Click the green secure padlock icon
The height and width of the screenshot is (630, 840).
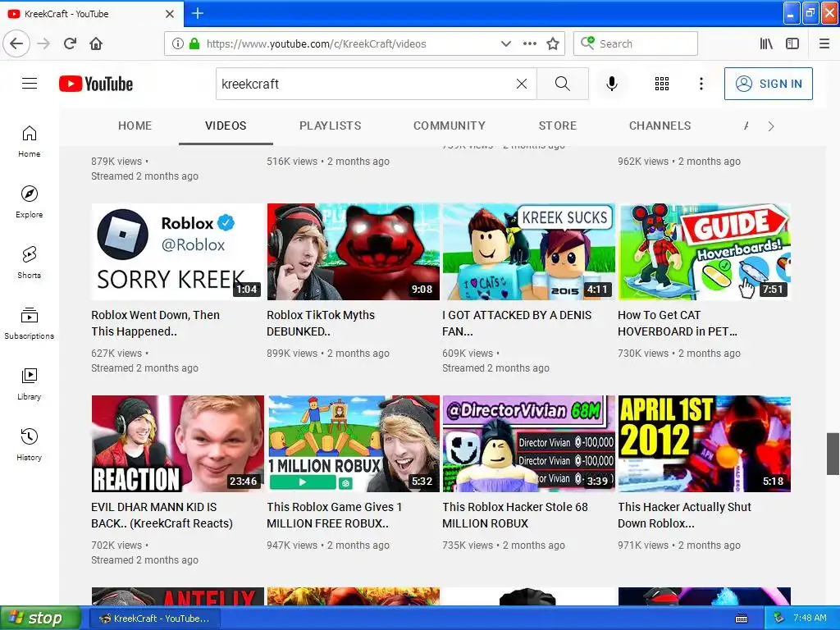click(194, 43)
